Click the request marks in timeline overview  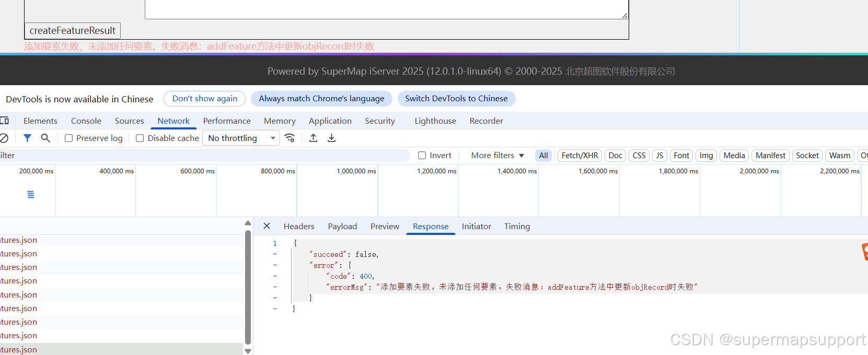coord(31,194)
